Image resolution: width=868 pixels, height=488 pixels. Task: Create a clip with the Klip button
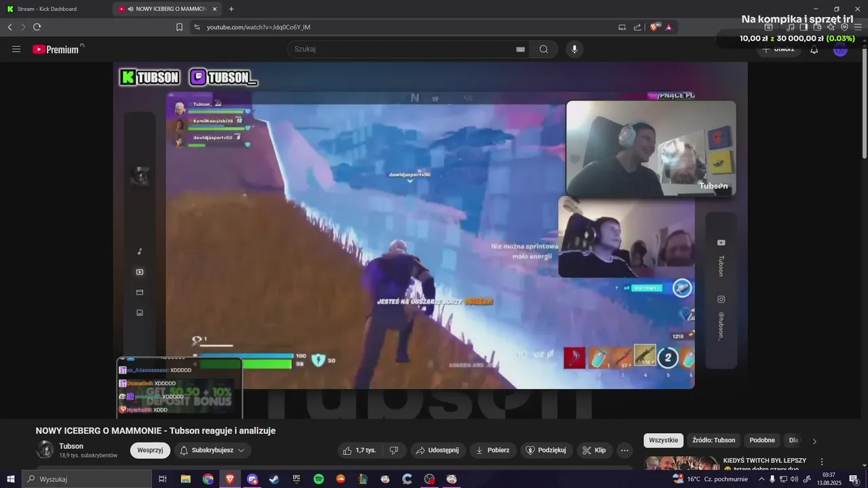pyautogui.click(x=595, y=450)
